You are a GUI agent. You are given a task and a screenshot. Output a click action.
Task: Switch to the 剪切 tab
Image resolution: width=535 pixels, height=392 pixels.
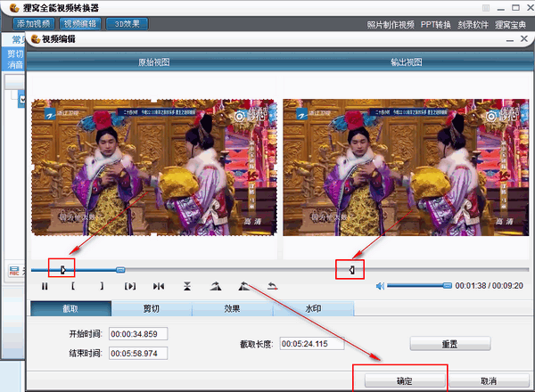tap(152, 308)
